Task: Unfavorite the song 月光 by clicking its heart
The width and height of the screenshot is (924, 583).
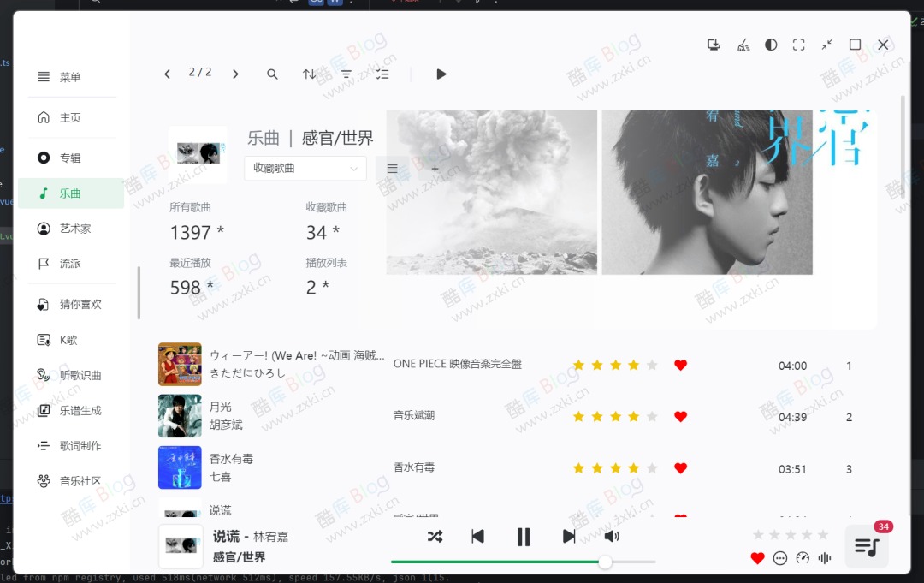Action: (x=680, y=416)
